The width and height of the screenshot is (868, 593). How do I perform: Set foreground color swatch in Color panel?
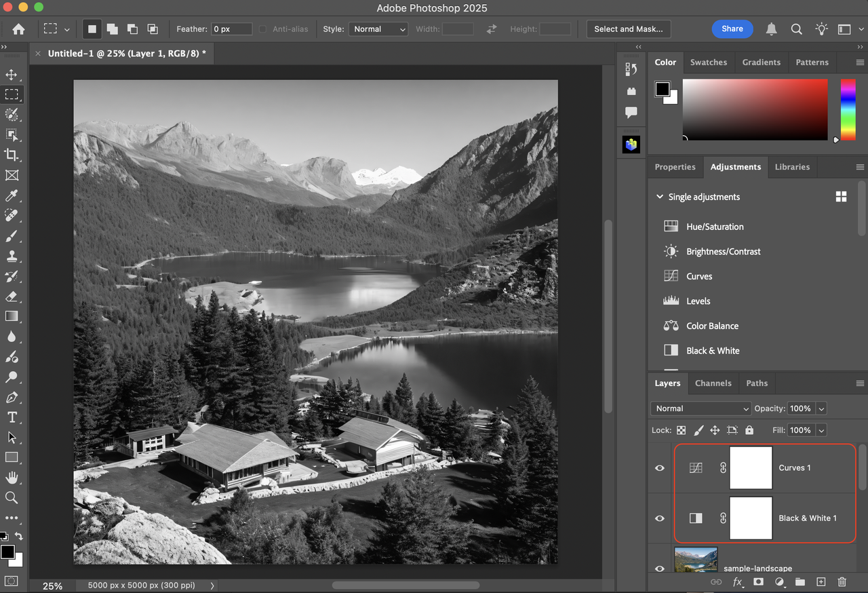pos(663,89)
